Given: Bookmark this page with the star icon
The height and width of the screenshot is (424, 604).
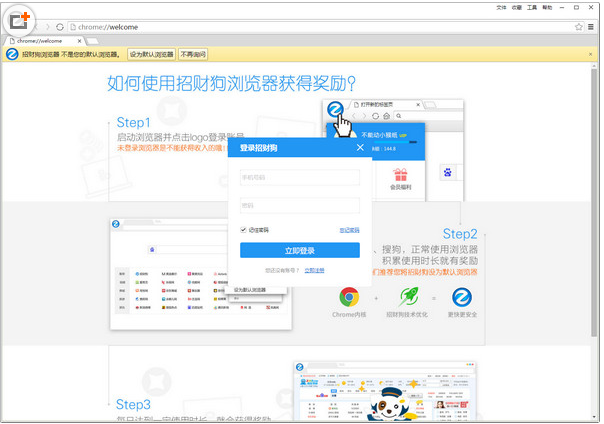Looking at the screenshot, I should (579, 26).
